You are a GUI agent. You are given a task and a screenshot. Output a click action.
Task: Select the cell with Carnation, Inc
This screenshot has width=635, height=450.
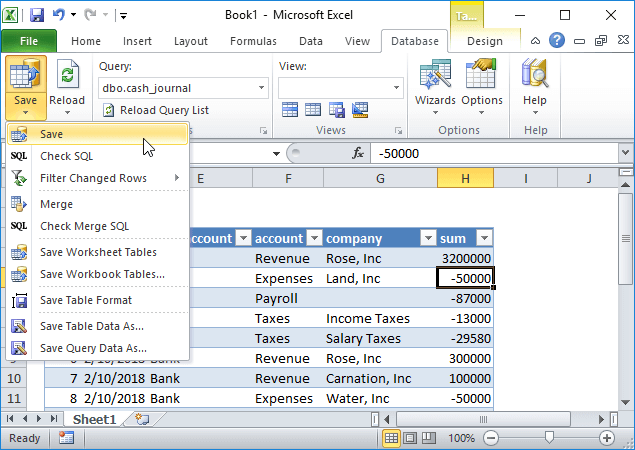(380, 378)
